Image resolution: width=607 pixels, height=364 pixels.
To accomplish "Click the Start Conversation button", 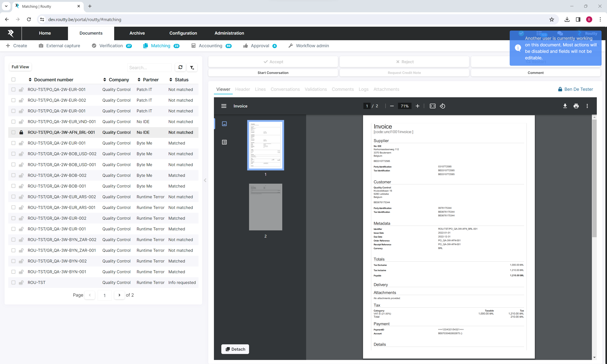I will (273, 73).
